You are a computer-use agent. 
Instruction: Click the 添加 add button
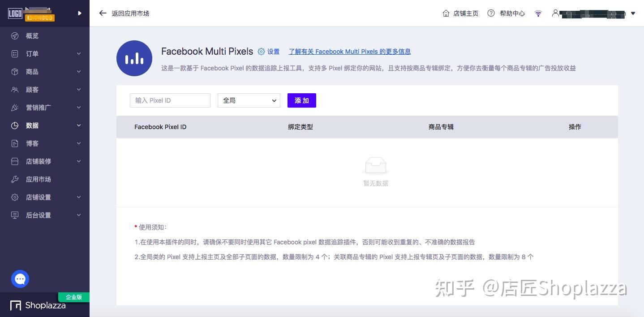pos(301,100)
